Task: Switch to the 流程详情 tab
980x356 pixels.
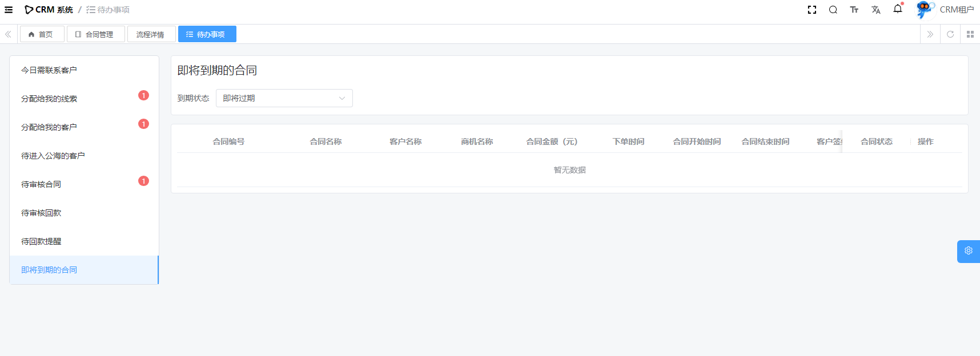Action: click(151, 34)
